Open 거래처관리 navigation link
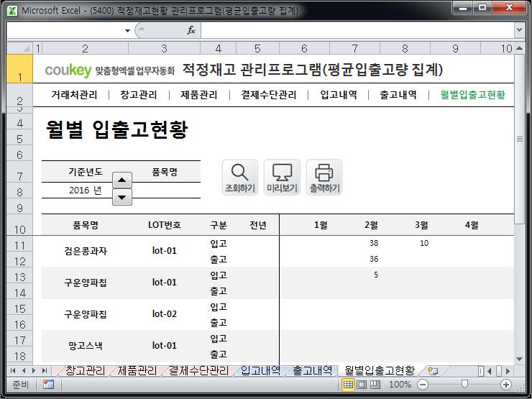532x399 pixels. [x=74, y=95]
